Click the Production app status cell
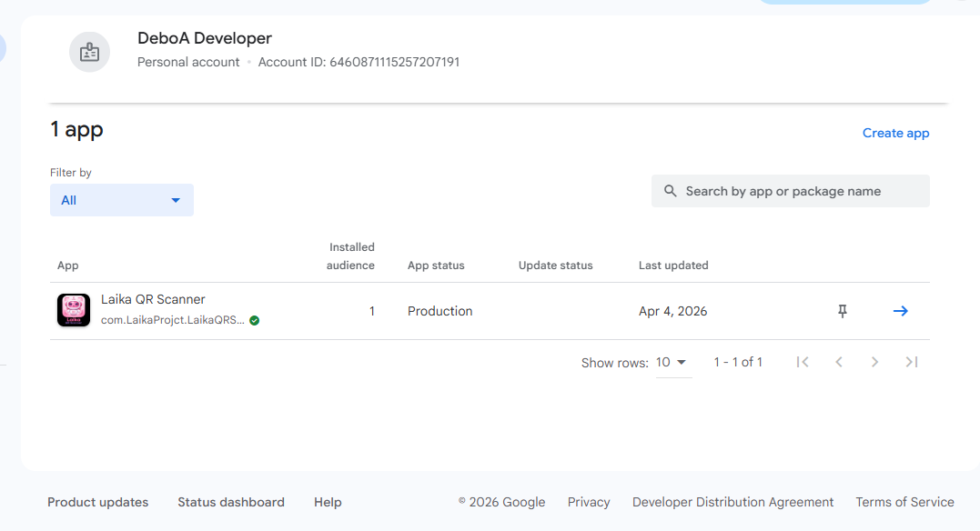Viewport: 980px width, 531px height. 440,311
